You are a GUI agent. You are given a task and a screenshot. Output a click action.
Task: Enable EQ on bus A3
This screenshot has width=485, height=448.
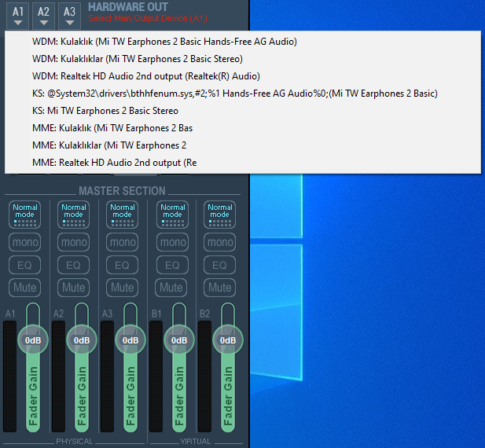(x=122, y=265)
